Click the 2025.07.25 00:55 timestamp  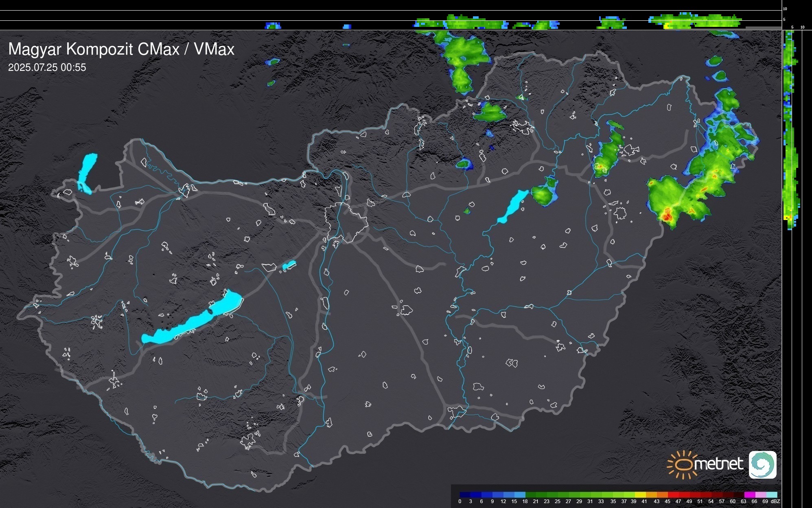(47, 68)
